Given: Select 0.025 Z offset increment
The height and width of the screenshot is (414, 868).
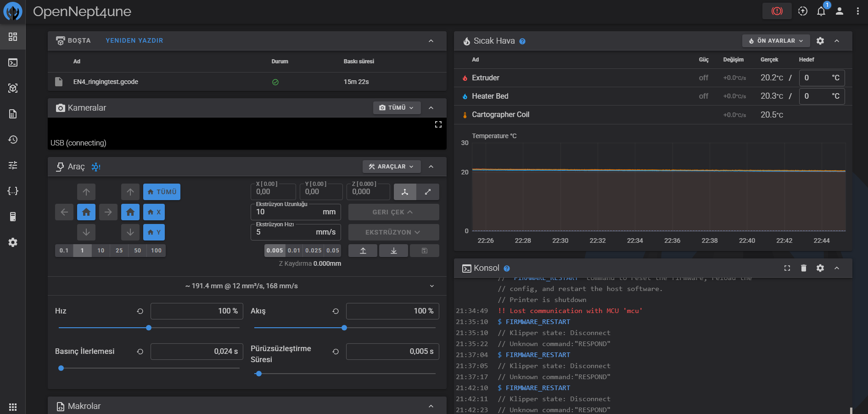Looking at the screenshot, I should pyautogui.click(x=314, y=251).
